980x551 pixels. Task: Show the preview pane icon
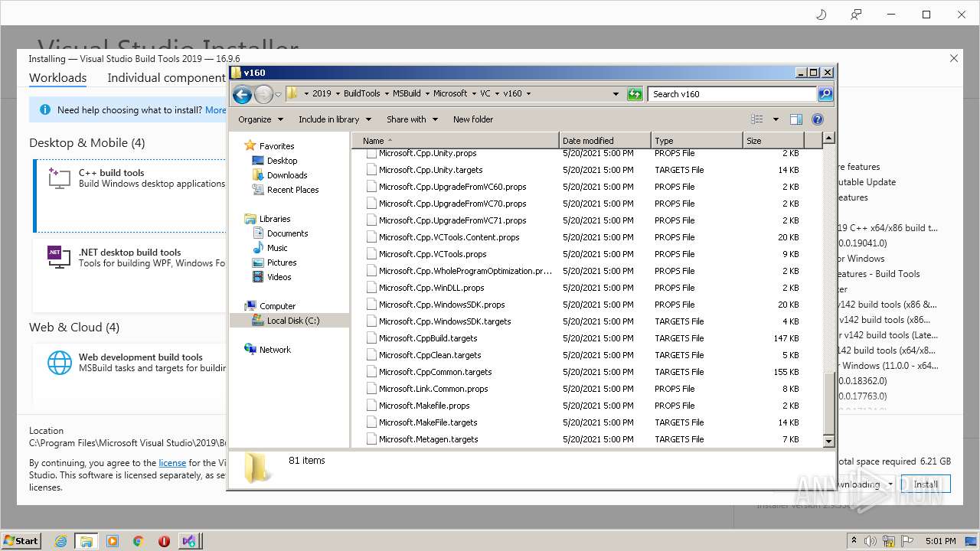(x=796, y=119)
